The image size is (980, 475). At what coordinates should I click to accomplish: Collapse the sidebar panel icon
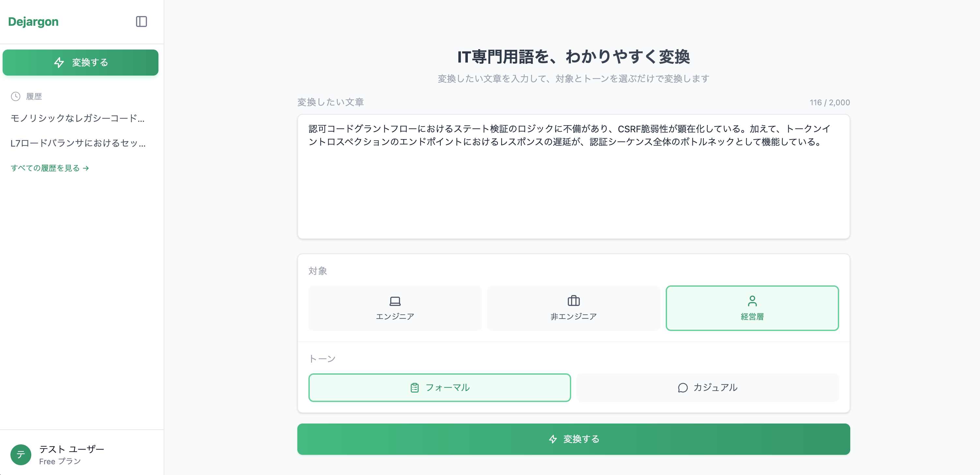click(141, 22)
